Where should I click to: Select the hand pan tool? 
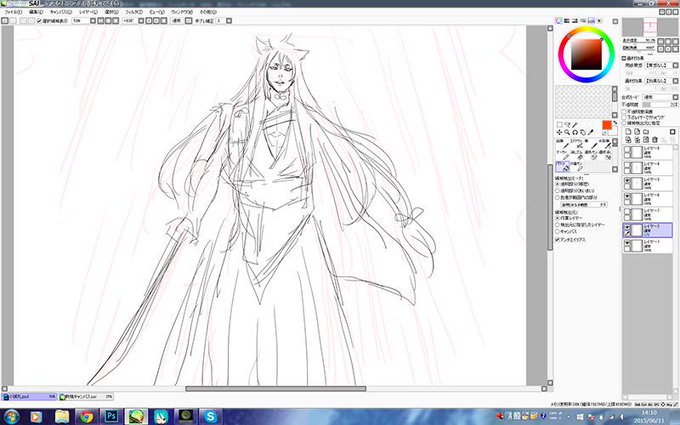point(583,132)
